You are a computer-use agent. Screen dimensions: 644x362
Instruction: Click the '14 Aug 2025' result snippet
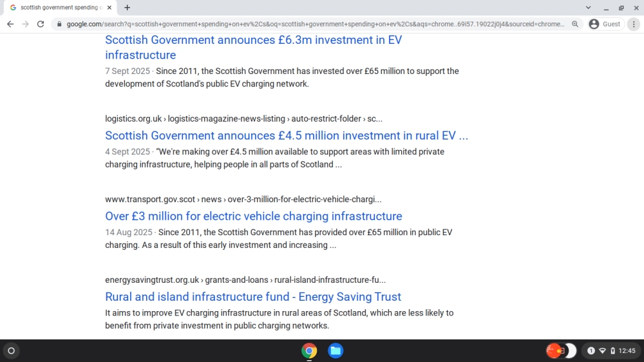tap(278, 238)
